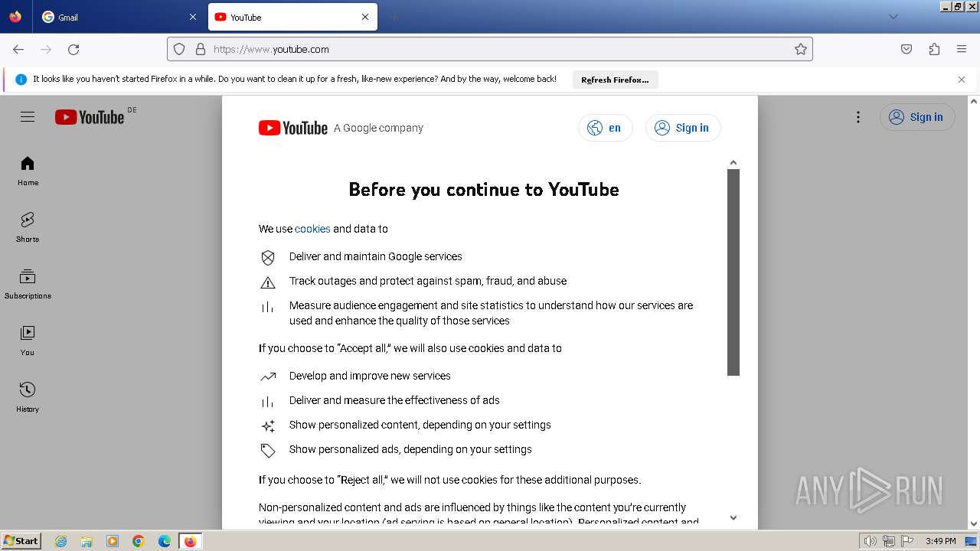Viewport: 980px width, 551px height.
Task: Click "Deliver and maintain Google services" text
Action: coord(376,256)
